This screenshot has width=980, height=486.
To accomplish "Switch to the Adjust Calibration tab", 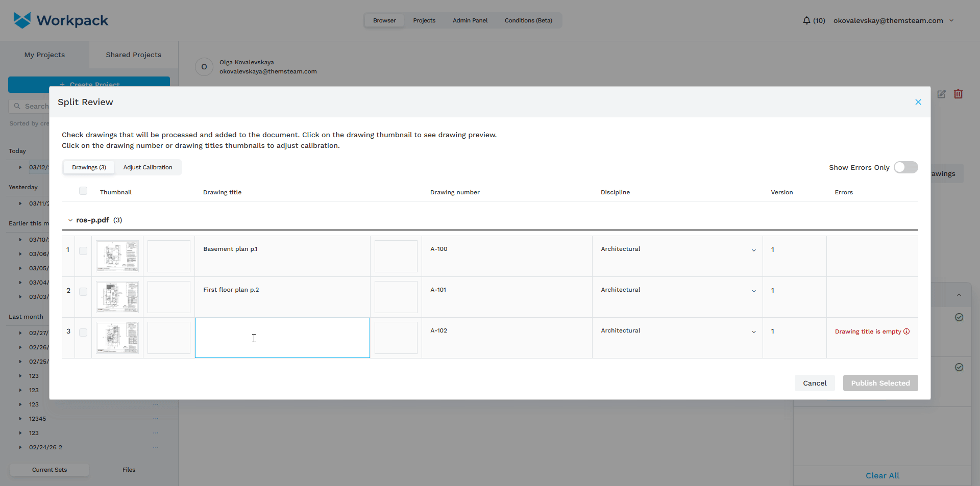I will [x=148, y=167].
